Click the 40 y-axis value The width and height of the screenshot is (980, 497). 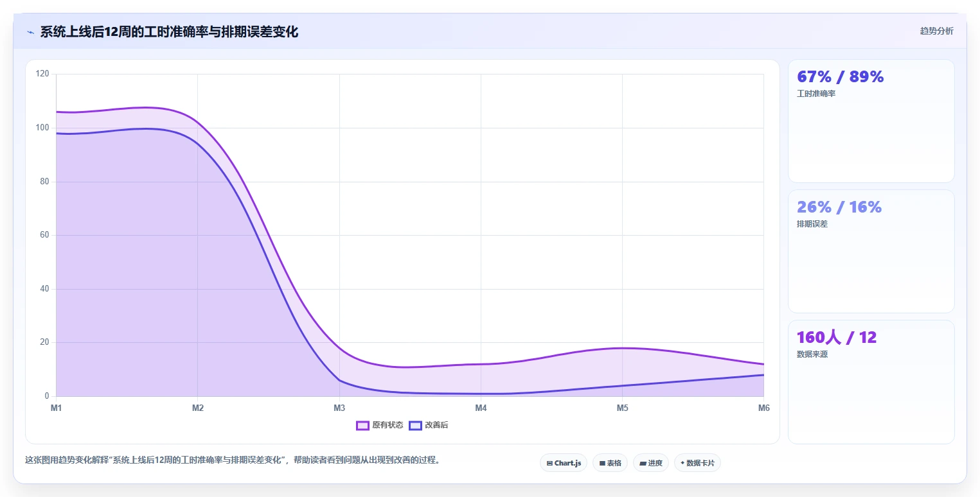[x=44, y=289]
